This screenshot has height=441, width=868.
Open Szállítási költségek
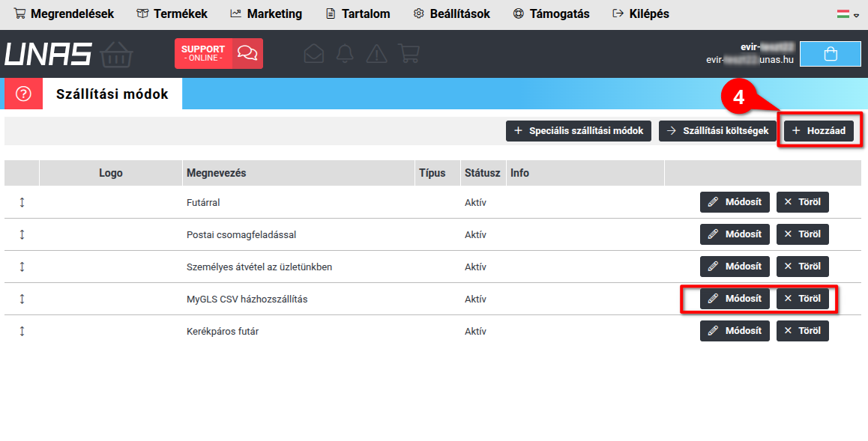coord(717,131)
